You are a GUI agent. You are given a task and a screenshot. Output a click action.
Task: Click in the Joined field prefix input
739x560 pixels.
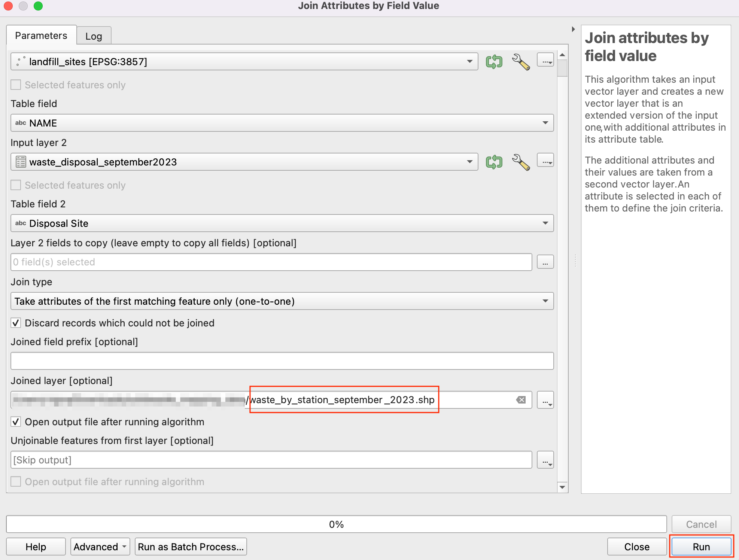tap(282, 361)
